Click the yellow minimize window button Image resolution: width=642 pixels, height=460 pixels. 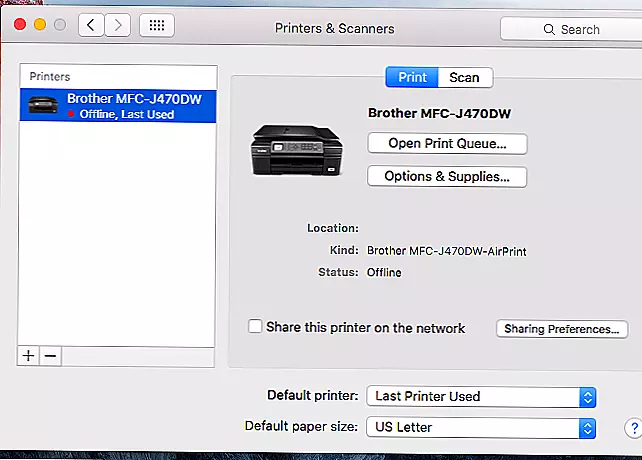[x=40, y=24]
